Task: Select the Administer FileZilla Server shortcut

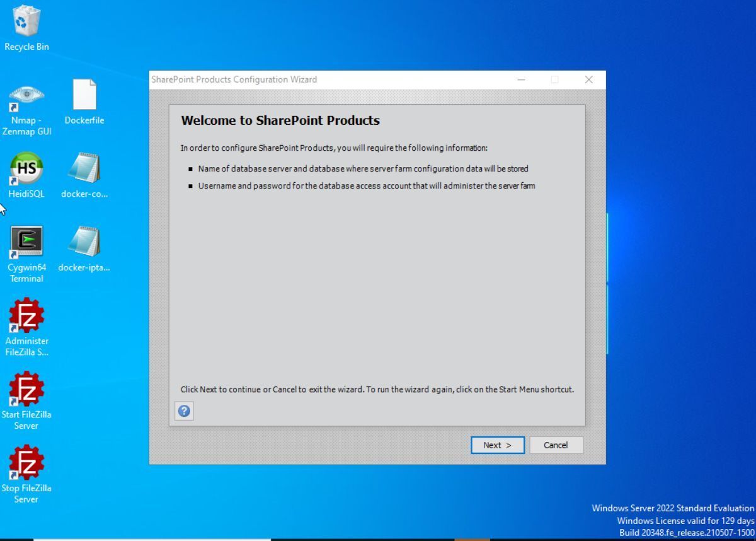Action: [26, 328]
